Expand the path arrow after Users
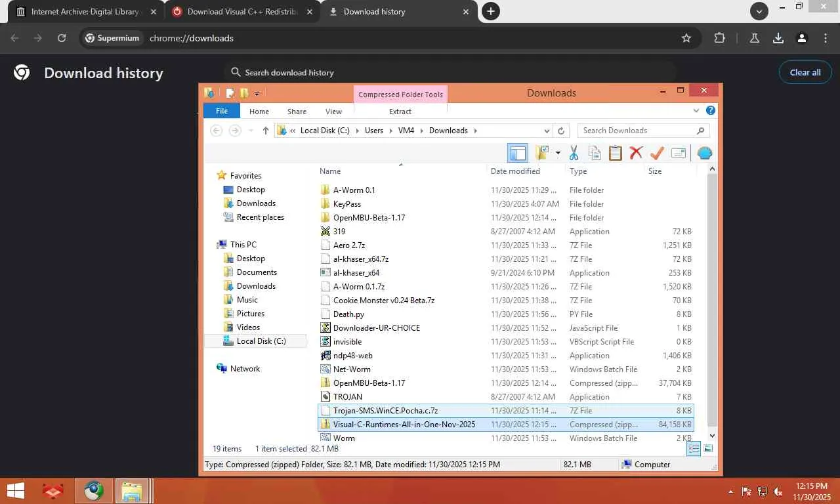840x504 pixels. 390,131
